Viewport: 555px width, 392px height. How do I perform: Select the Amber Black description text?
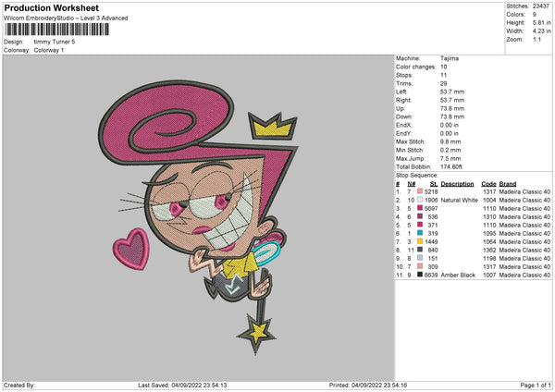pyautogui.click(x=458, y=275)
